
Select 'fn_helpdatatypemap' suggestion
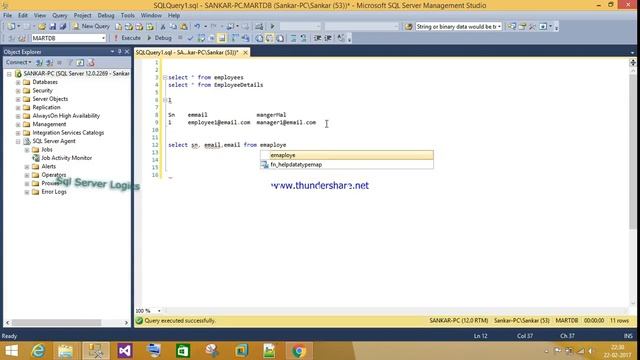coord(347,164)
